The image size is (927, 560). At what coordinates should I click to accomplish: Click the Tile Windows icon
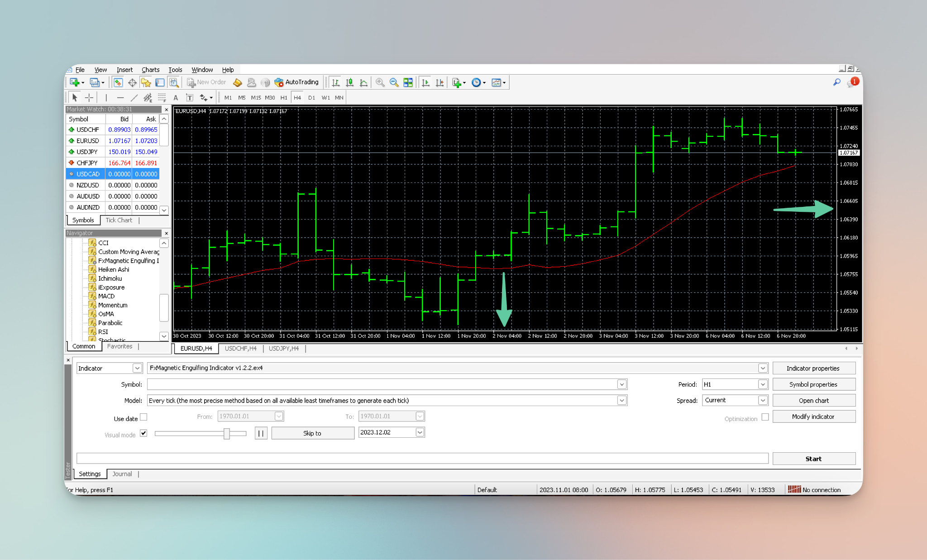(408, 82)
